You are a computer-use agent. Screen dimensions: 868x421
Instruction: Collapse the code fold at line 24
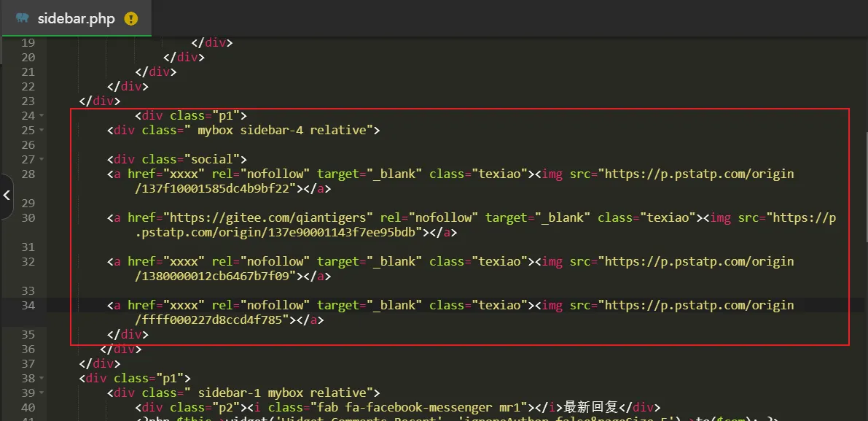click(x=42, y=116)
